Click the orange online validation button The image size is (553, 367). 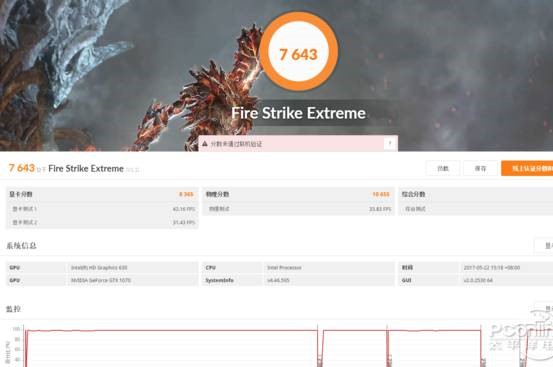click(x=527, y=169)
